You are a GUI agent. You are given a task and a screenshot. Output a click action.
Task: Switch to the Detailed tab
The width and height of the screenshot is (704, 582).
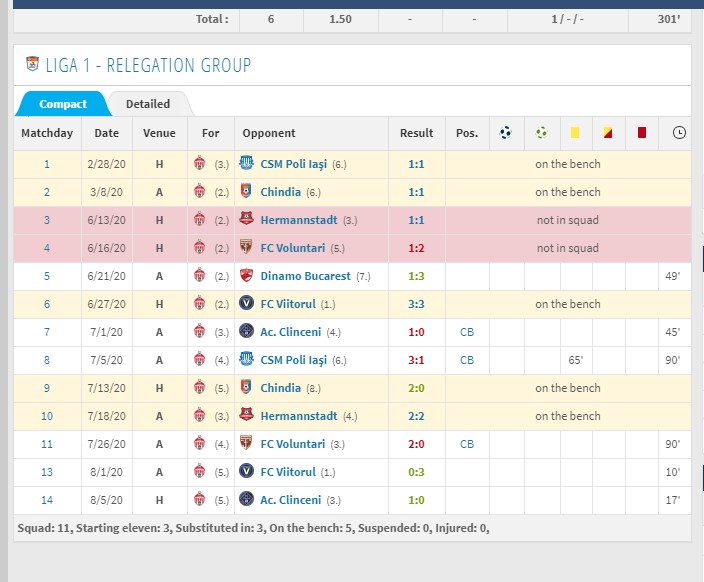click(148, 104)
